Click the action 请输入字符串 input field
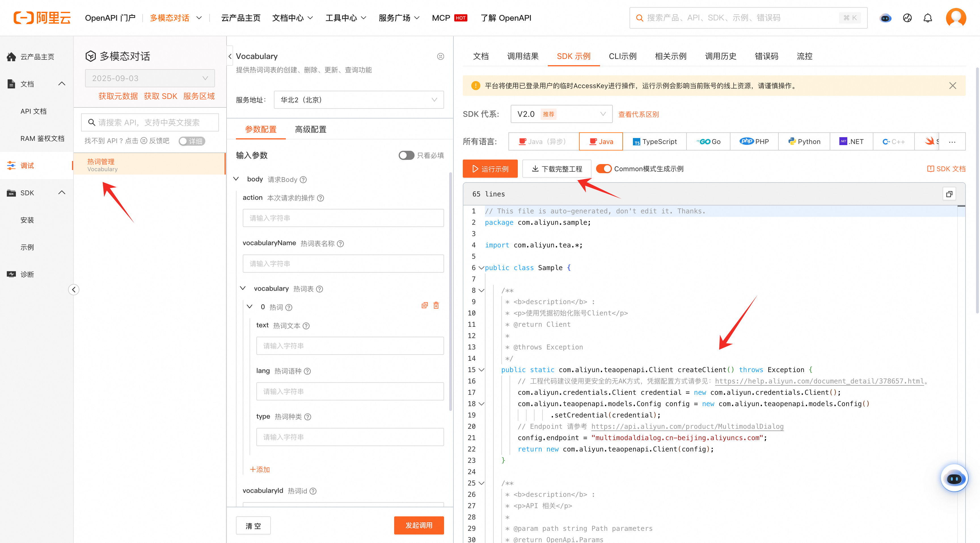This screenshot has height=543, width=980. pos(343,218)
